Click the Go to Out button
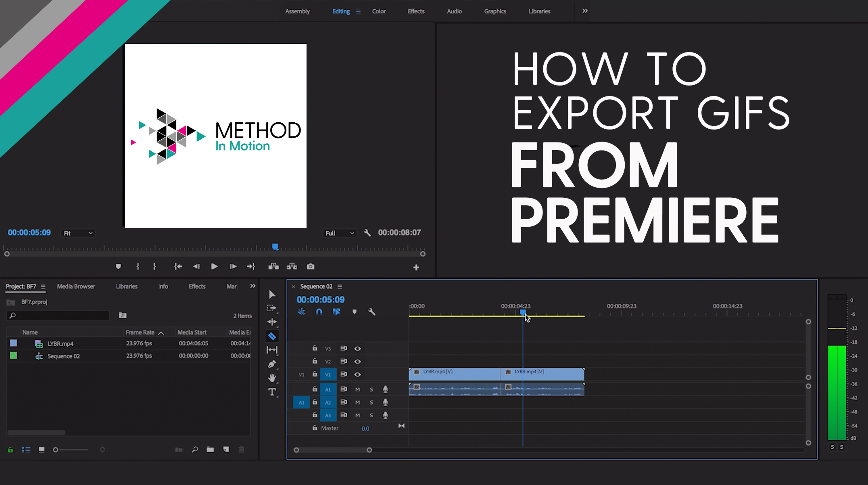The image size is (868, 485). 251,267
